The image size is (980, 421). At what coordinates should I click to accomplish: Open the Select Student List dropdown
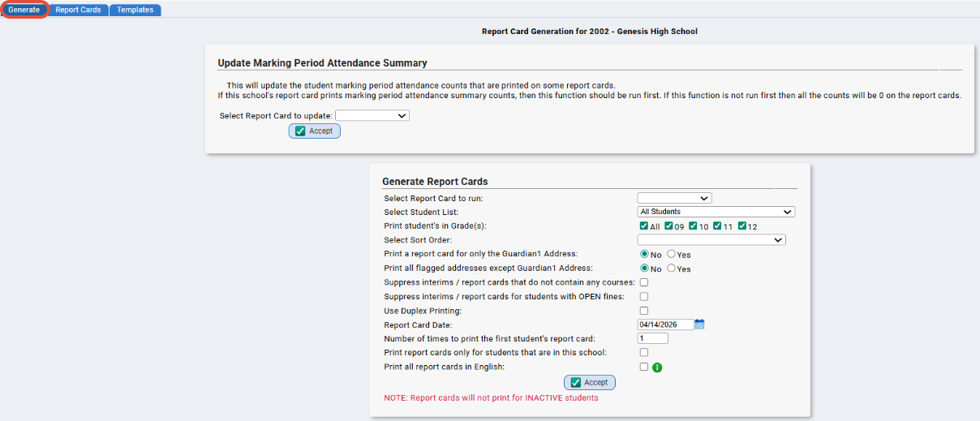coord(716,212)
